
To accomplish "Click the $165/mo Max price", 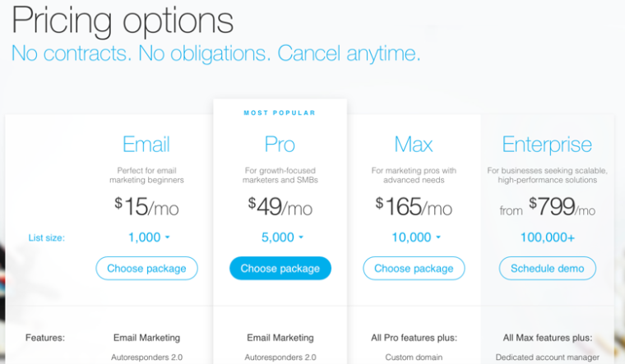I will tap(414, 207).
